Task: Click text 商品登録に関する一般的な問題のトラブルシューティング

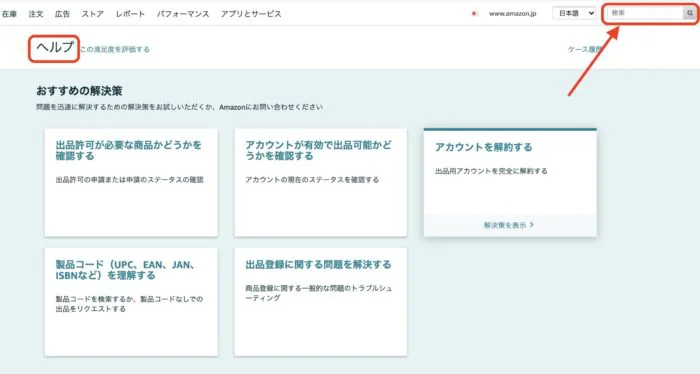Action: click(318, 293)
